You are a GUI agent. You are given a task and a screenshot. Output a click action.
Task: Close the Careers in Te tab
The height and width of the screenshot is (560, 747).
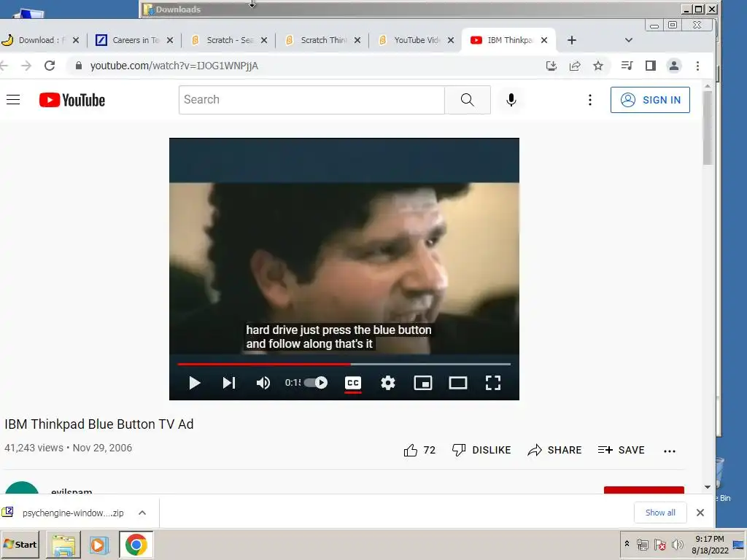coord(169,40)
